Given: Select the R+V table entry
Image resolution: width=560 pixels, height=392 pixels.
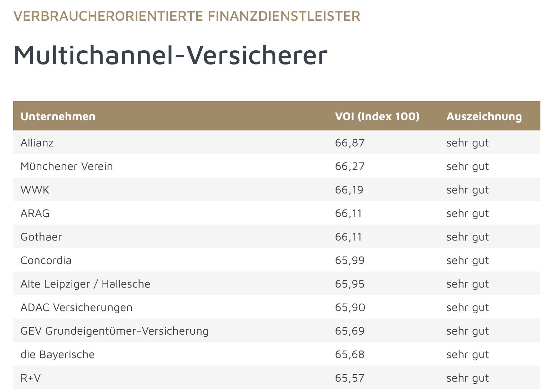Looking at the screenshot, I should 31,378.
